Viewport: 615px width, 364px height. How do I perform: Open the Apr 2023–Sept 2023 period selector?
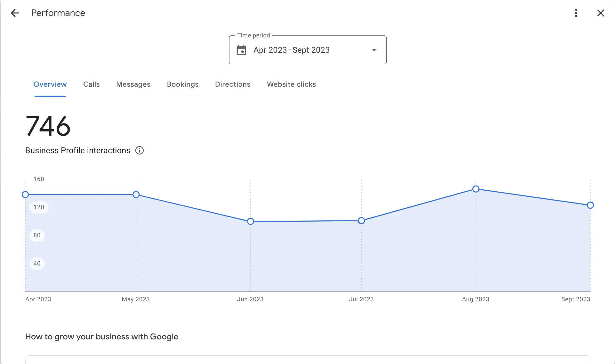click(x=307, y=50)
